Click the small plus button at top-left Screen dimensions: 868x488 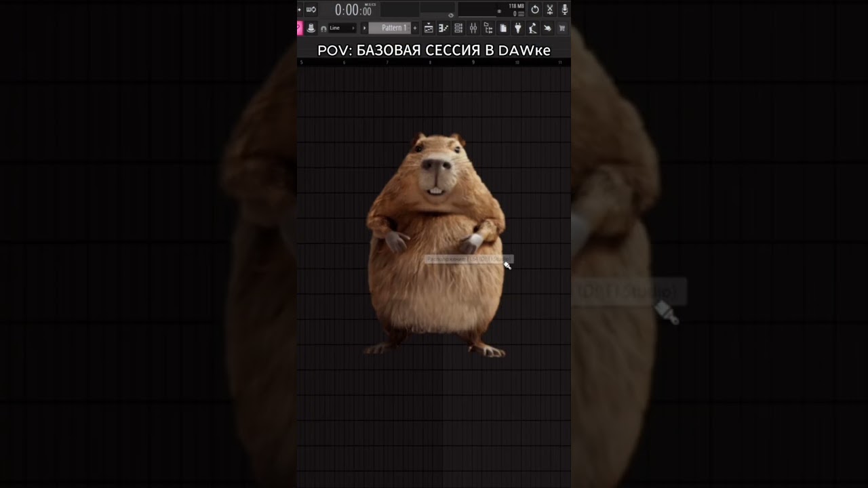(300, 9)
